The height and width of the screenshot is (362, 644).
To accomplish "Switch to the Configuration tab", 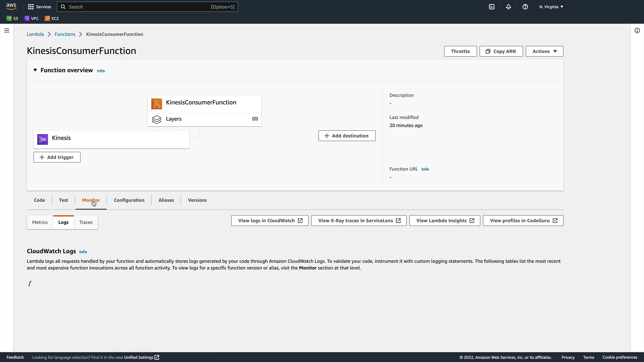I will coord(129,200).
